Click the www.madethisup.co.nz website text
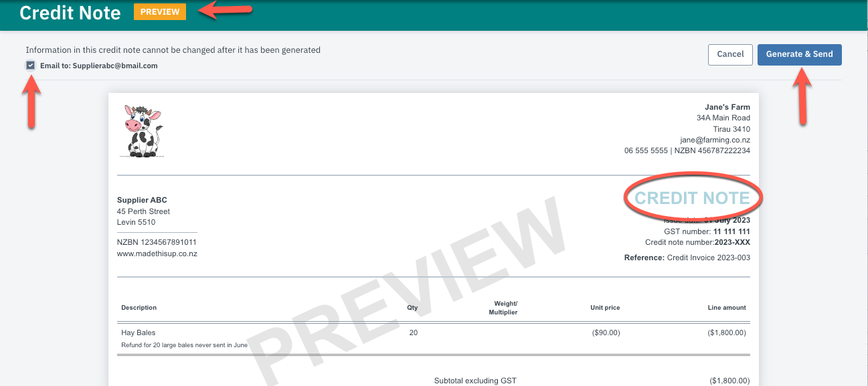868x386 pixels. pos(157,254)
